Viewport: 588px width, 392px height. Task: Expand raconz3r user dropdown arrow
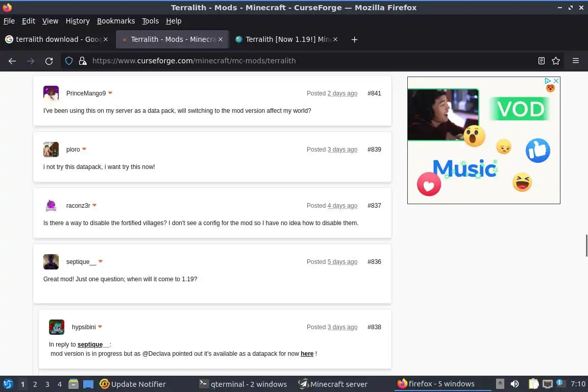(94, 205)
